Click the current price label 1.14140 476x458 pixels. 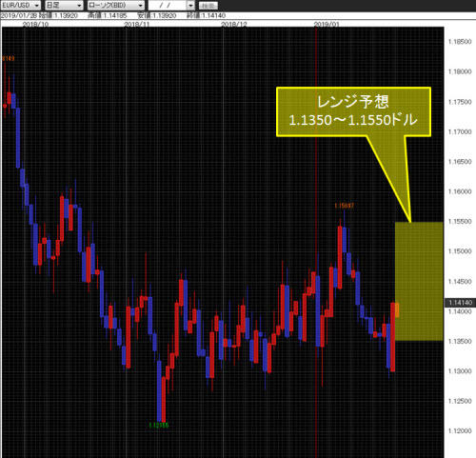(x=460, y=303)
